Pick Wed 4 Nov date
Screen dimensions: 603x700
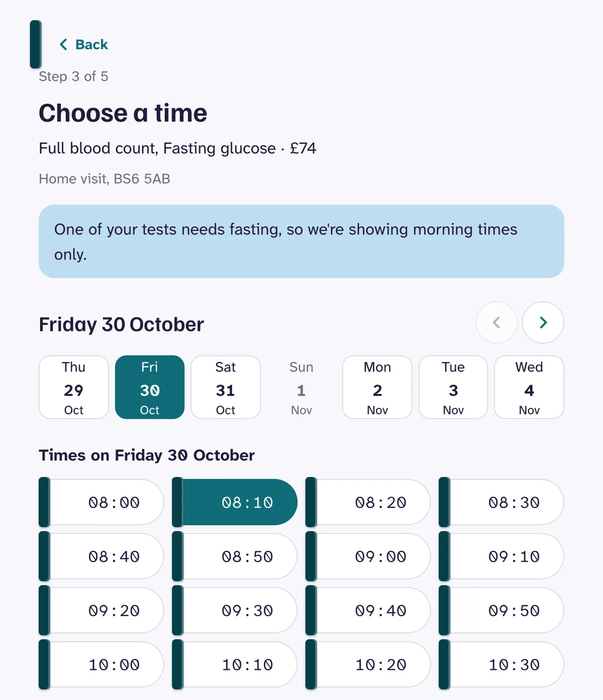click(x=529, y=387)
